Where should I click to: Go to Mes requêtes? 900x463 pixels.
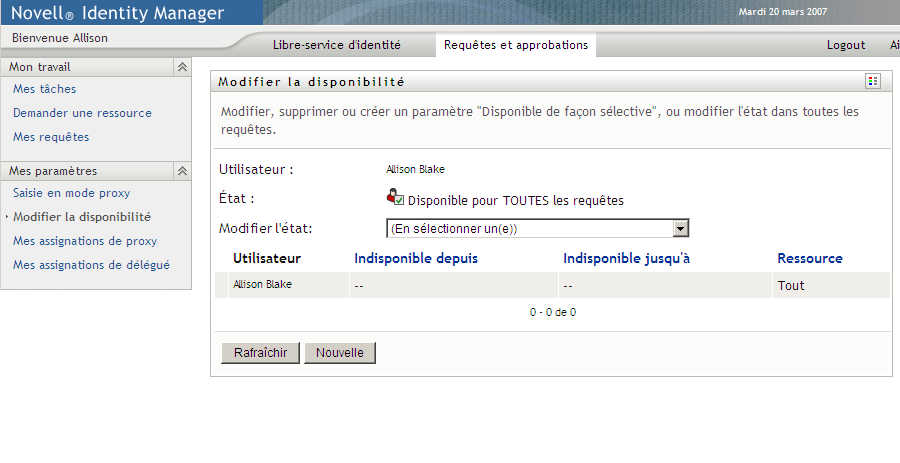51,137
